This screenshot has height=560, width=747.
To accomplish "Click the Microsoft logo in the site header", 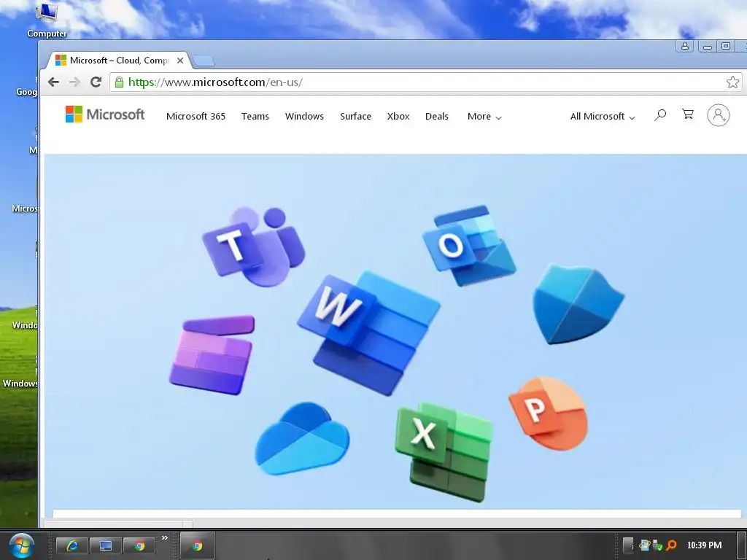I will pyautogui.click(x=105, y=114).
